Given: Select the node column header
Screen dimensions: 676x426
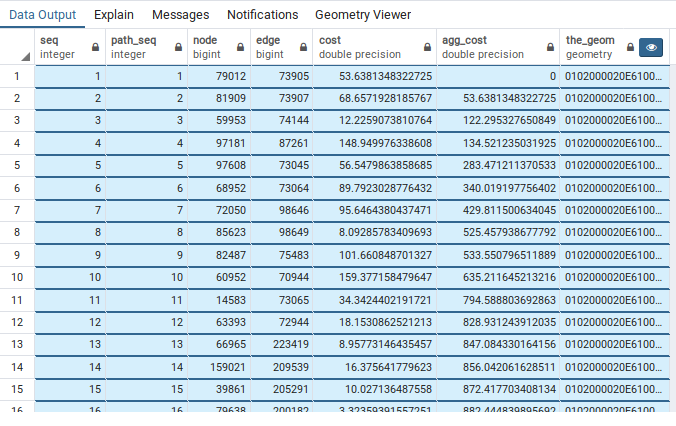Looking at the screenshot, I should (x=219, y=47).
